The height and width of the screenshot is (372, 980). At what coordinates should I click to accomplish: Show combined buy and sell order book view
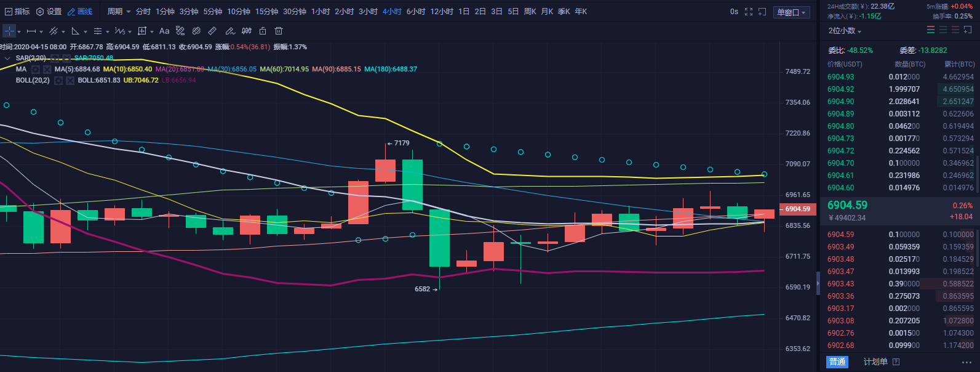coord(931,30)
